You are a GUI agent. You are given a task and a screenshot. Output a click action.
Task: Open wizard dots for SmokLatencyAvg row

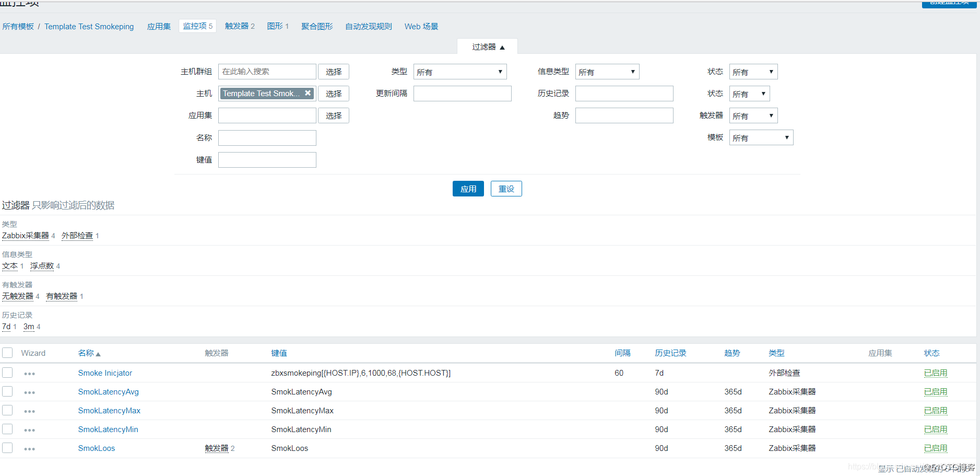click(29, 392)
